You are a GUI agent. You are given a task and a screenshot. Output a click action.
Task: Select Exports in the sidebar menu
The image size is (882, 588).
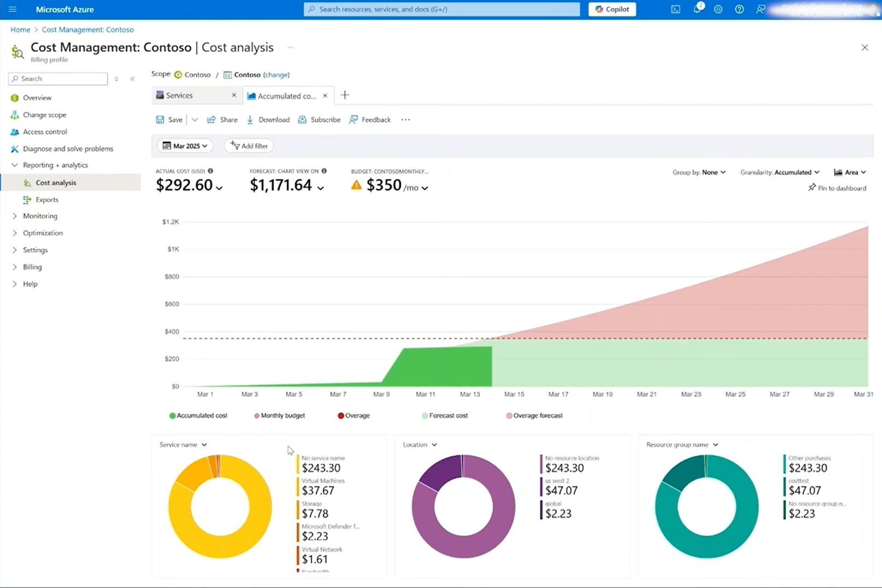(x=47, y=200)
